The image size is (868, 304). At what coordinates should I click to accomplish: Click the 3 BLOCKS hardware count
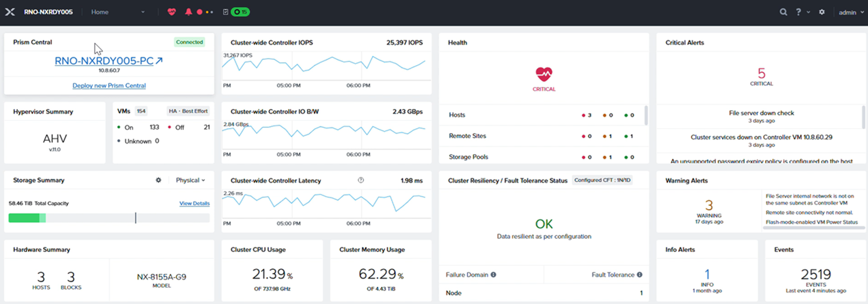coord(71,280)
